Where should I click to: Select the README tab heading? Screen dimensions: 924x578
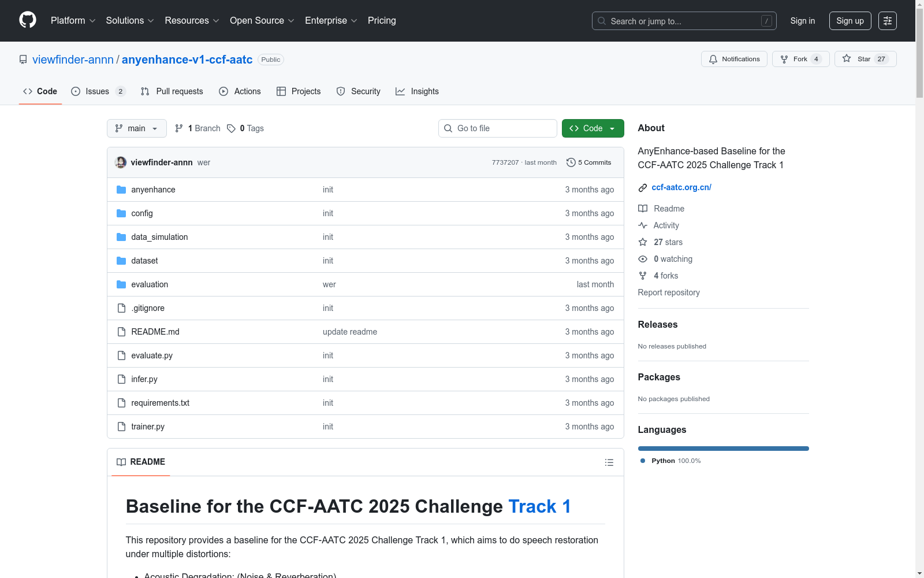[x=141, y=462]
